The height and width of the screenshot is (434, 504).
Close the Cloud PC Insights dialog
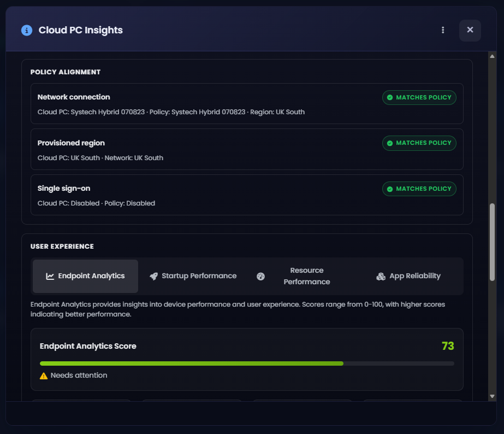click(x=470, y=30)
